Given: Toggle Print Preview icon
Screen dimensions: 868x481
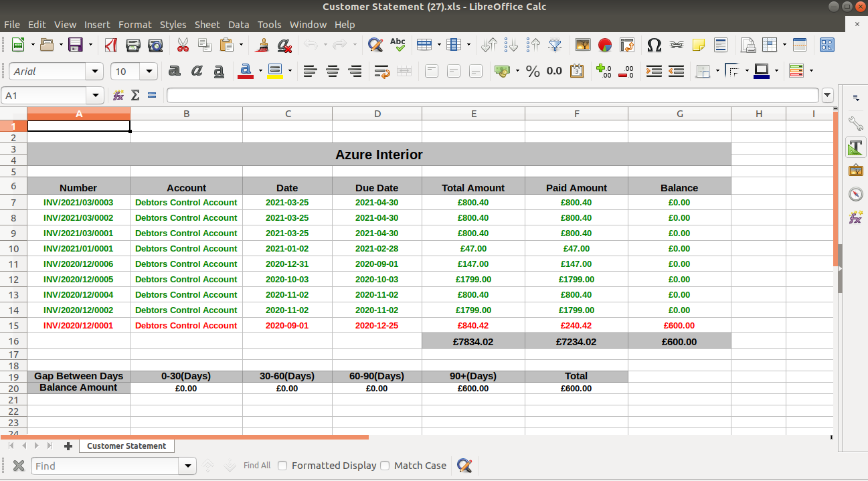Looking at the screenshot, I should pyautogui.click(x=155, y=45).
